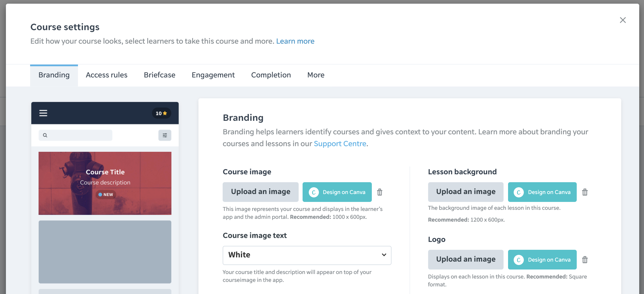This screenshot has width=644, height=294.
Task: Design the logo on Canva
Action: (542, 260)
